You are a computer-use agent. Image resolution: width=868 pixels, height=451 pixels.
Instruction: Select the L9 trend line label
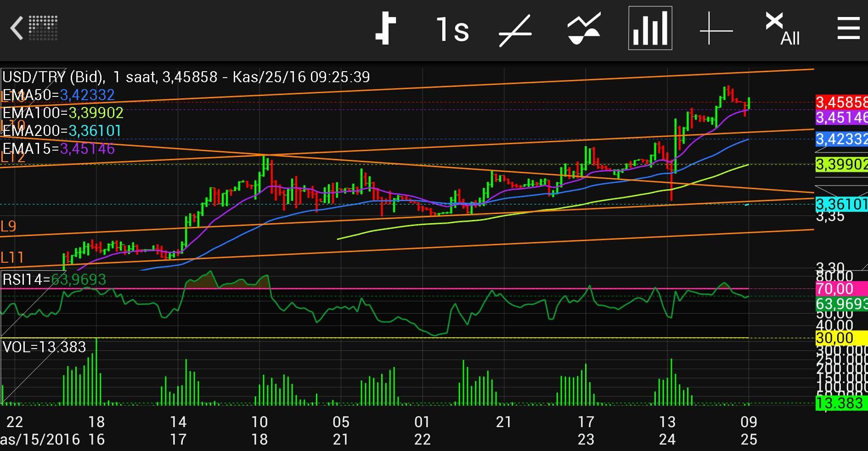coord(9,226)
